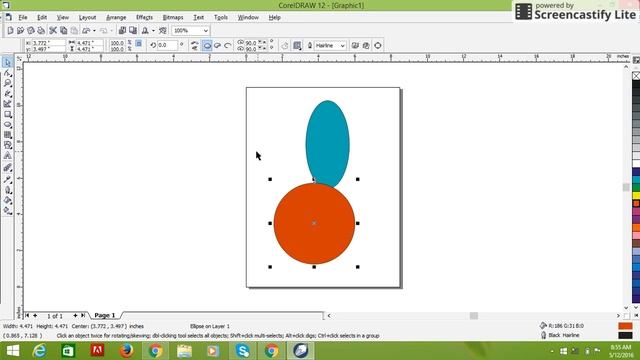This screenshot has width=640, height=360.
Task: Select the Interactive Blend tool
Action: pos(7,168)
